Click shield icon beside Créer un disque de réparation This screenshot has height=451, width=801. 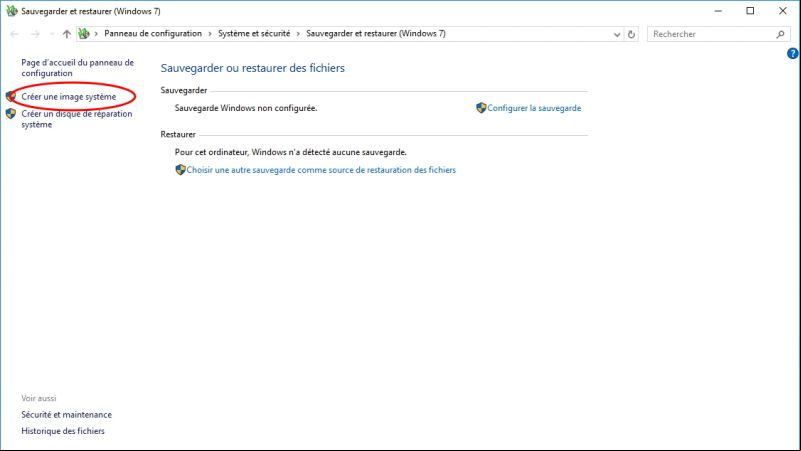11,113
